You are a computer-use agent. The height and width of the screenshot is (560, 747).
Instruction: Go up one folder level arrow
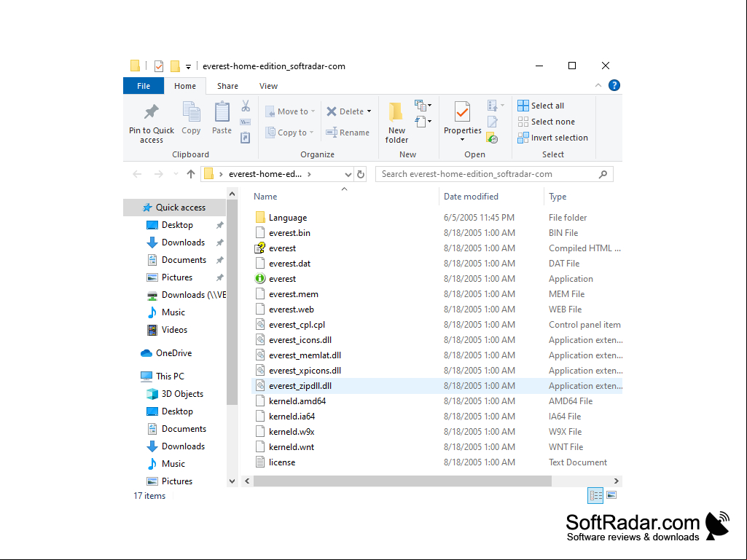click(190, 174)
